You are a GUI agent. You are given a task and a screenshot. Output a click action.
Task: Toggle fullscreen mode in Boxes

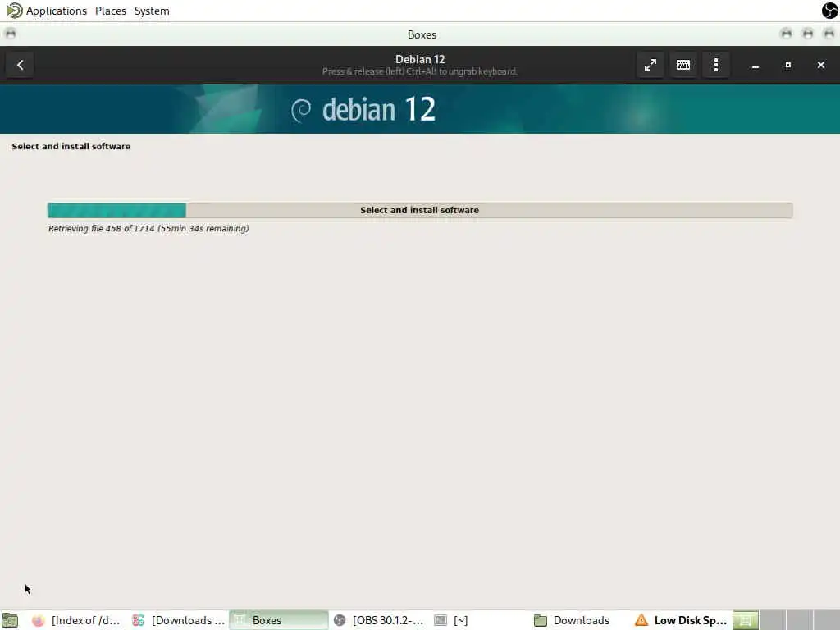[x=651, y=65]
